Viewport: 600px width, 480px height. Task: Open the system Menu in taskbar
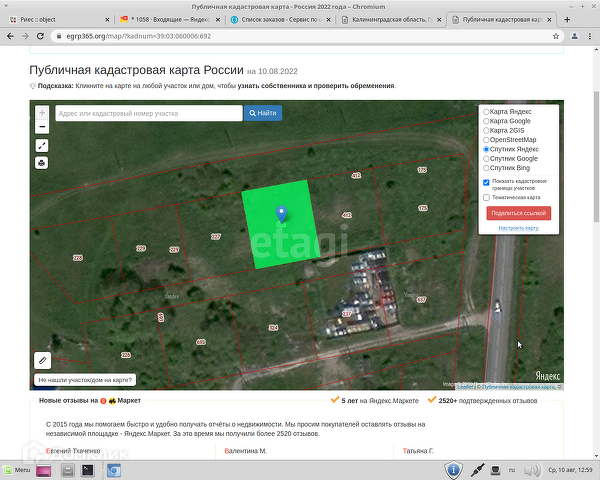coord(16,468)
